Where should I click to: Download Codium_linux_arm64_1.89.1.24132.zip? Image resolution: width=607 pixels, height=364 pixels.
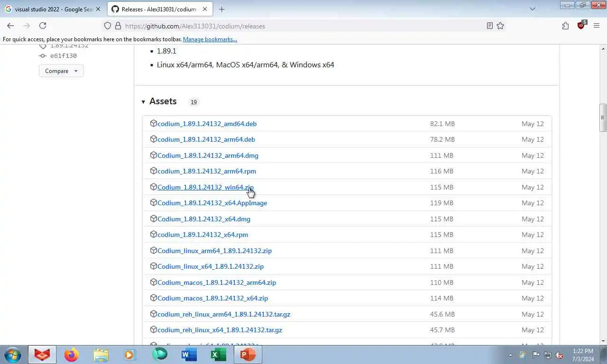point(214,251)
